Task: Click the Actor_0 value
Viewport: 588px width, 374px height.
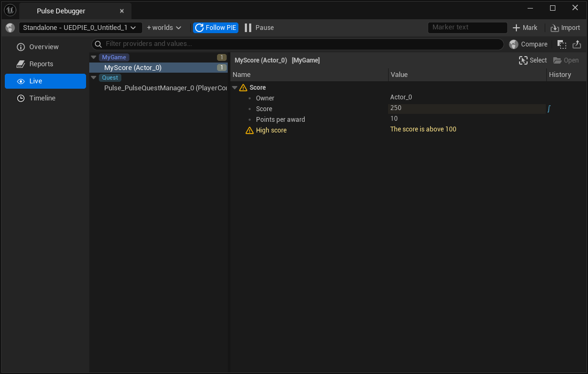Action: (x=401, y=97)
